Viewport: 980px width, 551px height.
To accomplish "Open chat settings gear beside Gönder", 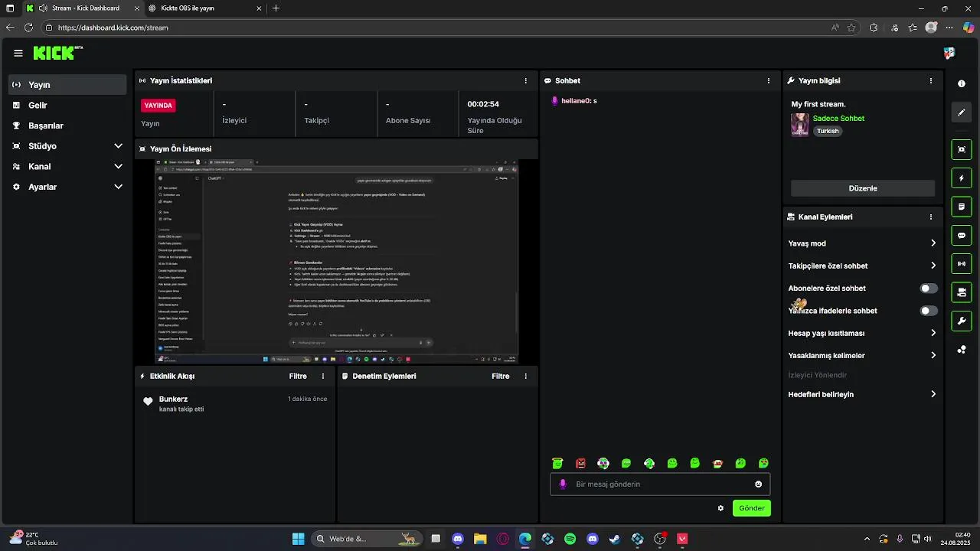I will tap(720, 508).
